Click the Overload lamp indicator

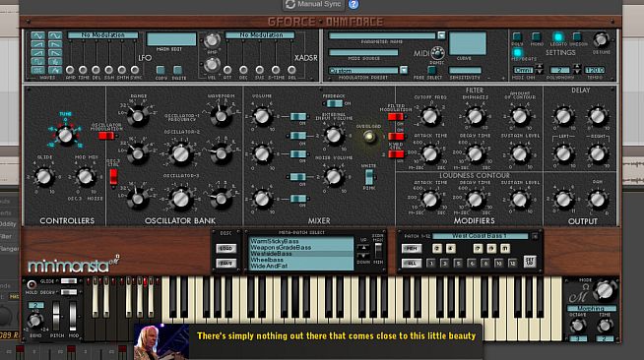point(369,137)
